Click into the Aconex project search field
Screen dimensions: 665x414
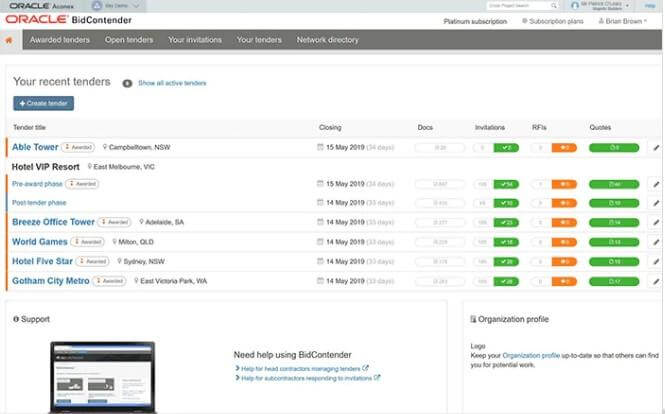[x=518, y=6]
